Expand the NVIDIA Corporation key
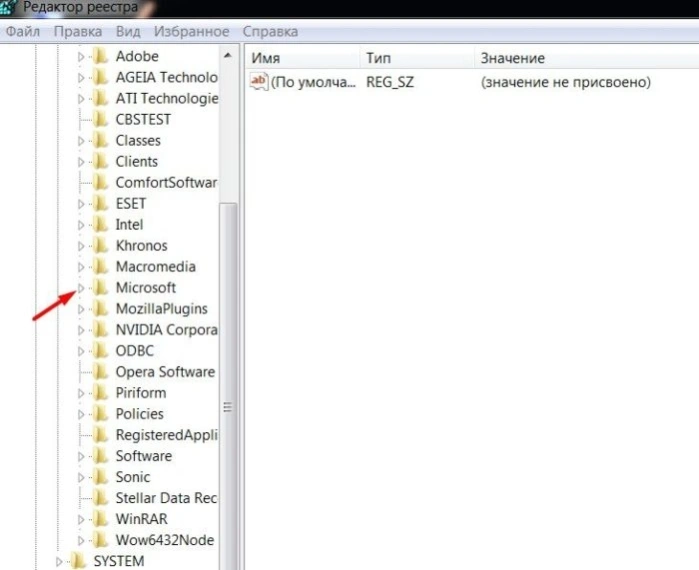This screenshot has height=570, width=699. [81, 330]
